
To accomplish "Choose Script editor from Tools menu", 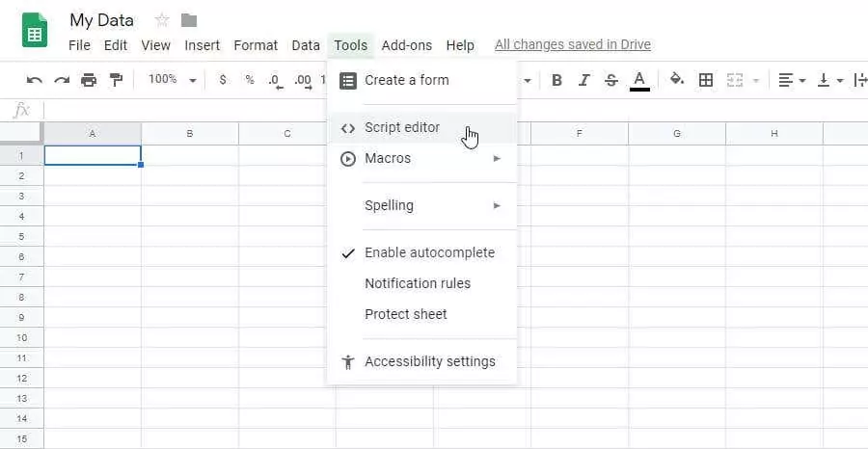I will tap(421, 128).
